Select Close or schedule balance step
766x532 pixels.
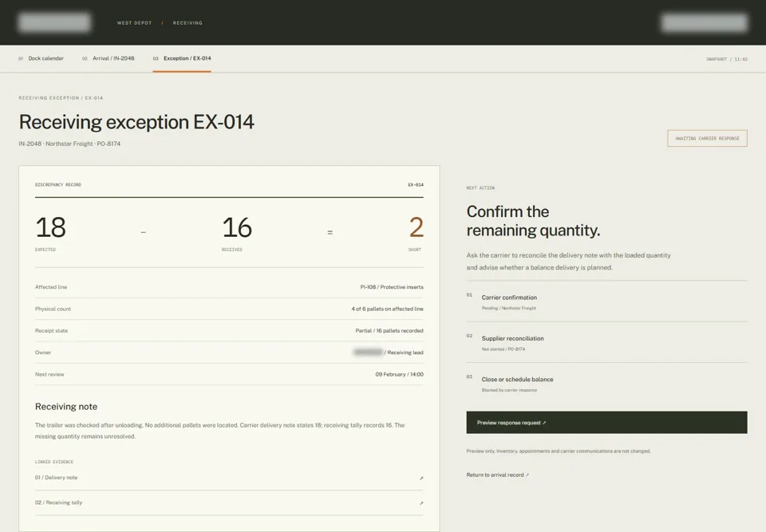pos(606,384)
